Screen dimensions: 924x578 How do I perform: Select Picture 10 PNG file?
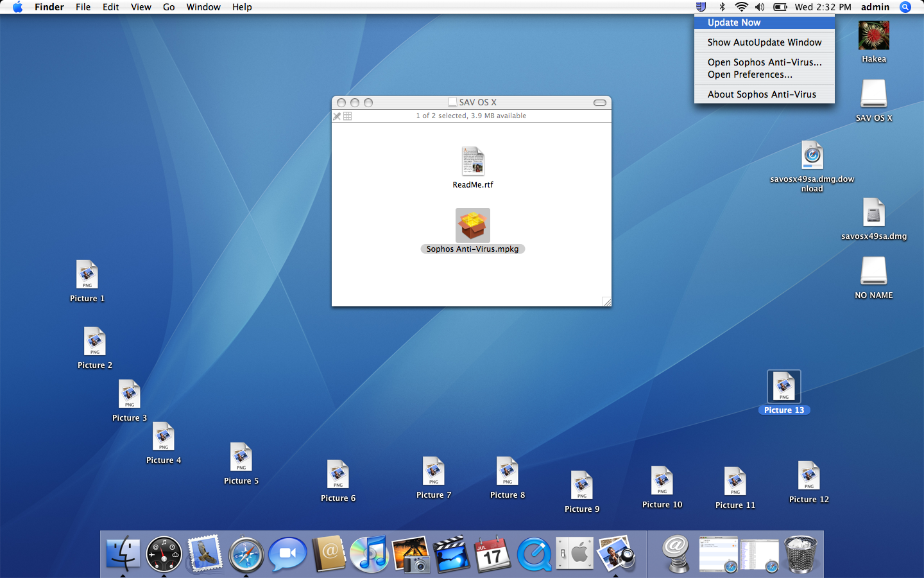pyautogui.click(x=662, y=481)
